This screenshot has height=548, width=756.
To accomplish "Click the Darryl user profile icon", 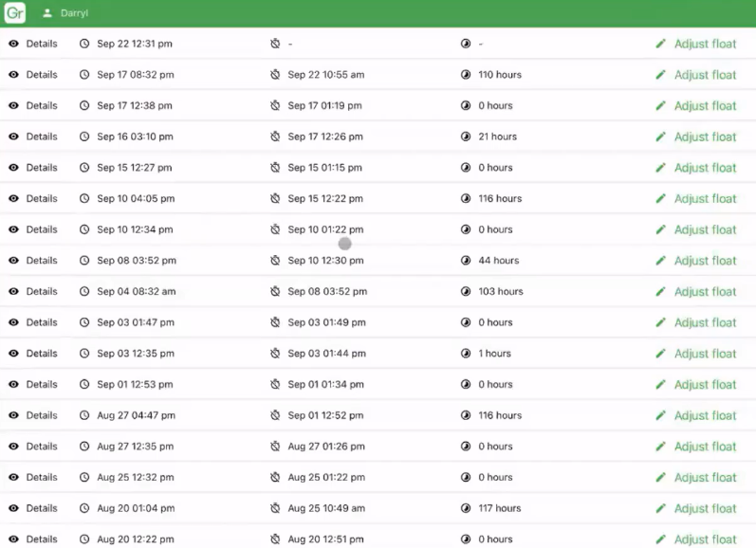I will coord(47,13).
